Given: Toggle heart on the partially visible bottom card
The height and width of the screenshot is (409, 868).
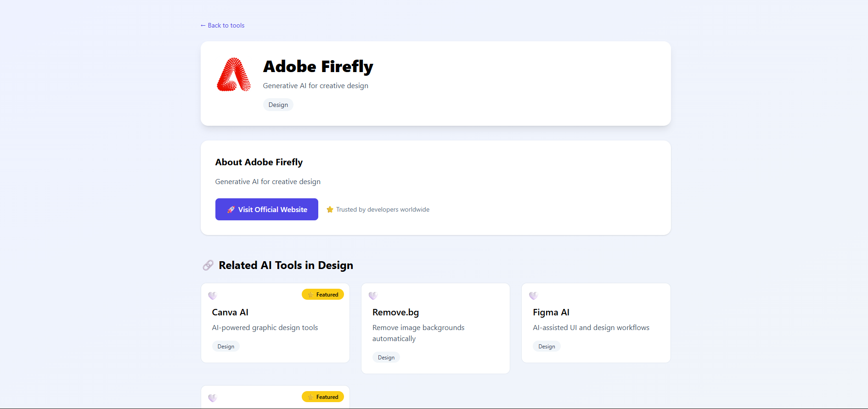Looking at the screenshot, I should 213,398.
